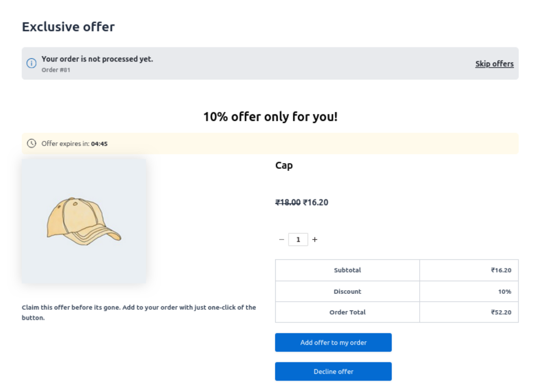The height and width of the screenshot is (392, 539).
Task: Click the info icon in the order notice
Action: coord(31,63)
